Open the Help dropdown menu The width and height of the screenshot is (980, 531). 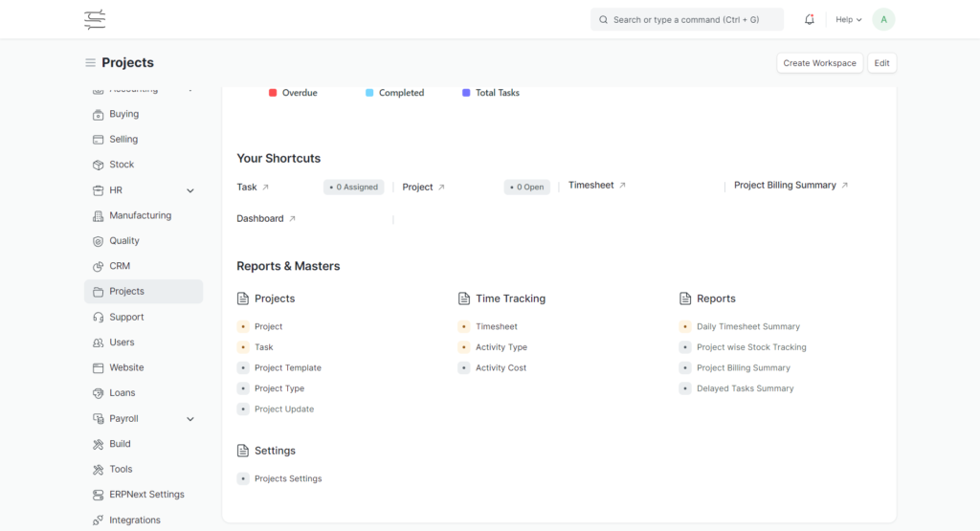click(848, 19)
